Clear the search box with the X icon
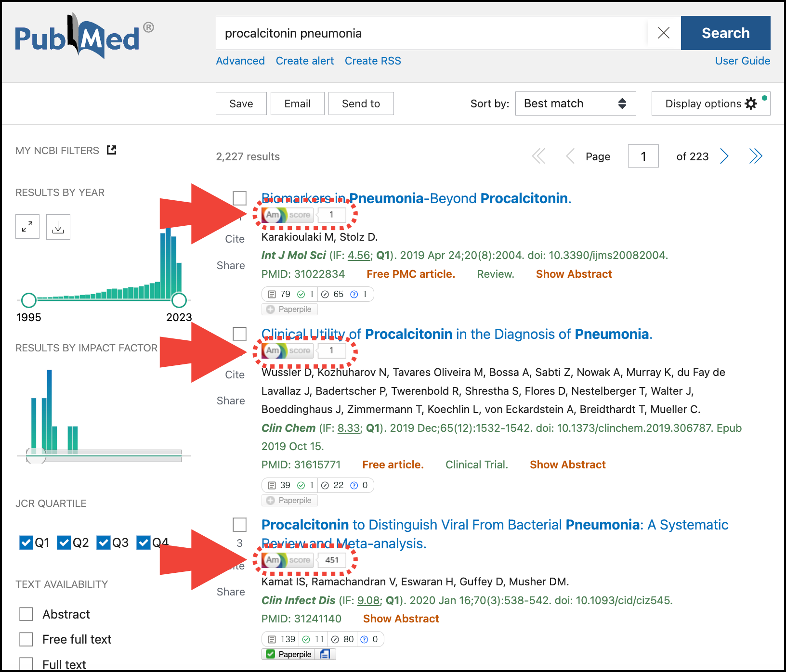The image size is (786, 672). click(x=664, y=33)
